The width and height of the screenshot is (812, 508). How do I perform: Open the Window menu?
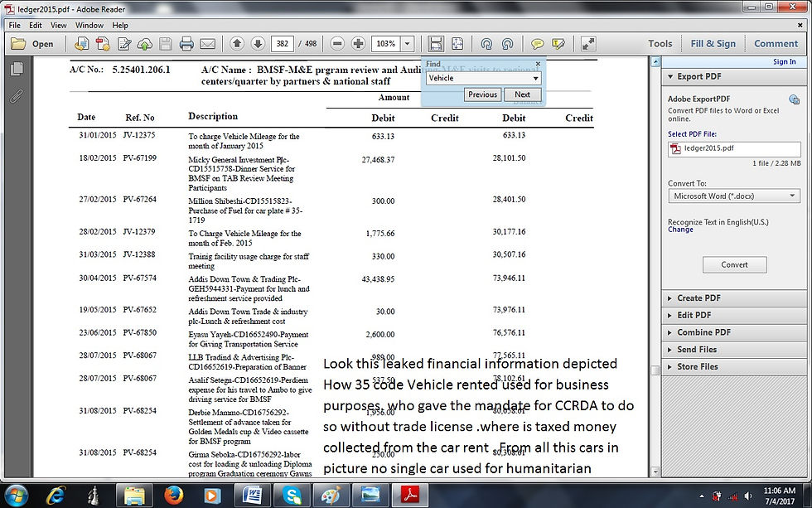[89, 25]
